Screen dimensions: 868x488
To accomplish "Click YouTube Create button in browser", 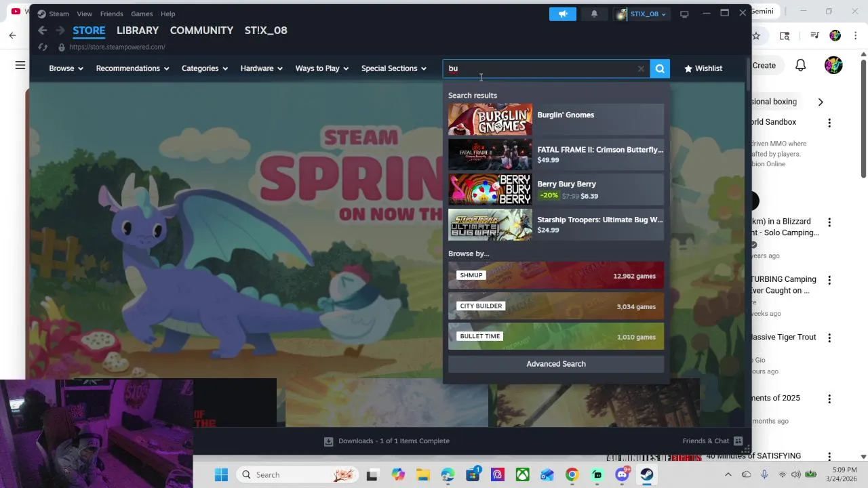I will click(x=764, y=65).
